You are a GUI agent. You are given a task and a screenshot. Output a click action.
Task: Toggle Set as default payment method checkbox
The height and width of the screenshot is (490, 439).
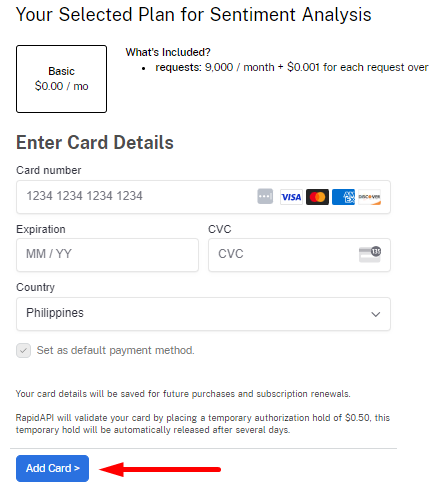[x=24, y=351]
